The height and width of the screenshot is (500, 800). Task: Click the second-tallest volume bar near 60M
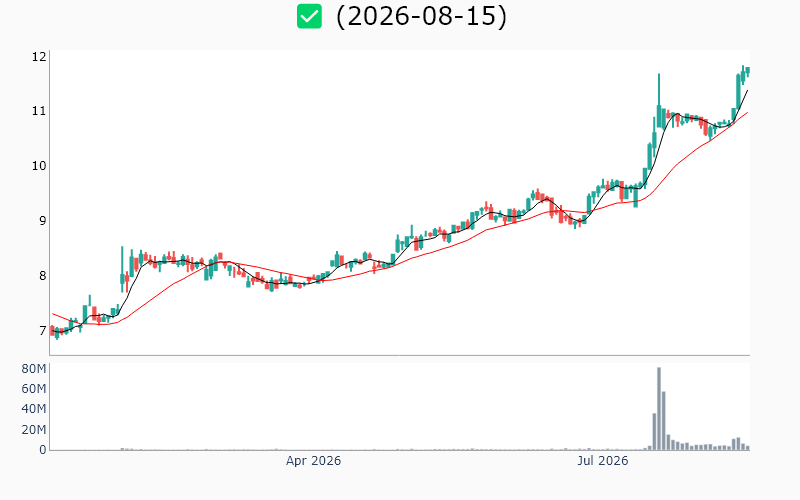663,421
